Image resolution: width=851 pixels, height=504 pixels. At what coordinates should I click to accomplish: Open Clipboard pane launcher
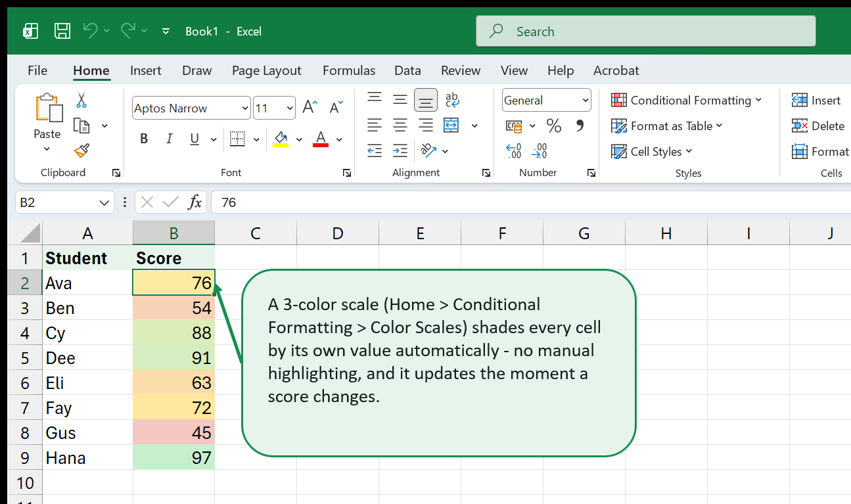(x=116, y=173)
